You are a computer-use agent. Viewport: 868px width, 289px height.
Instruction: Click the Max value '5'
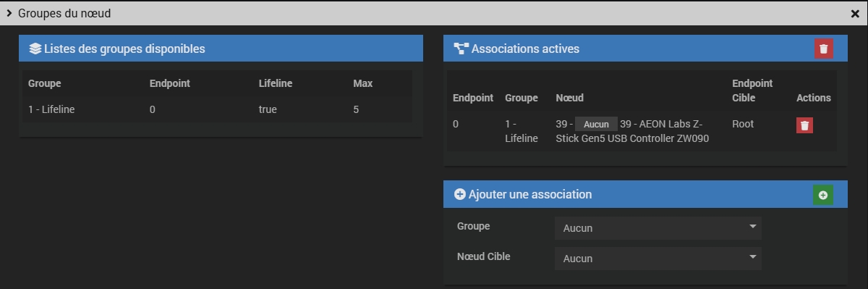[356, 109]
